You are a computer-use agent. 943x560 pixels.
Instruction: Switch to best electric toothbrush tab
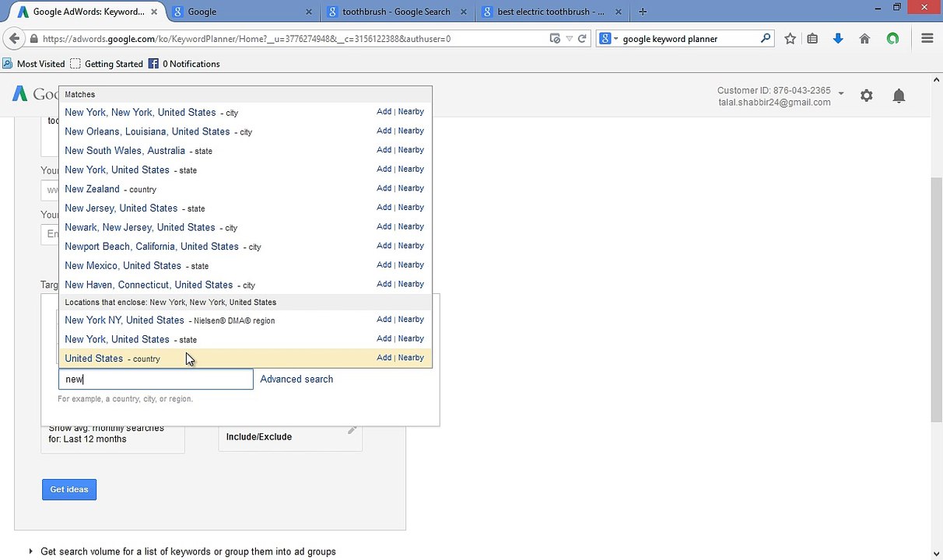[553, 12]
